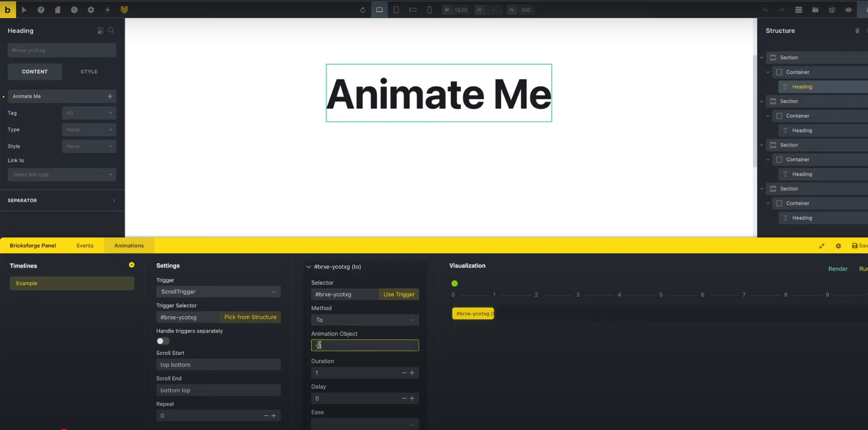Open the STYLE tab in Heading panel
Viewport: 868px width, 430px height.
point(89,72)
